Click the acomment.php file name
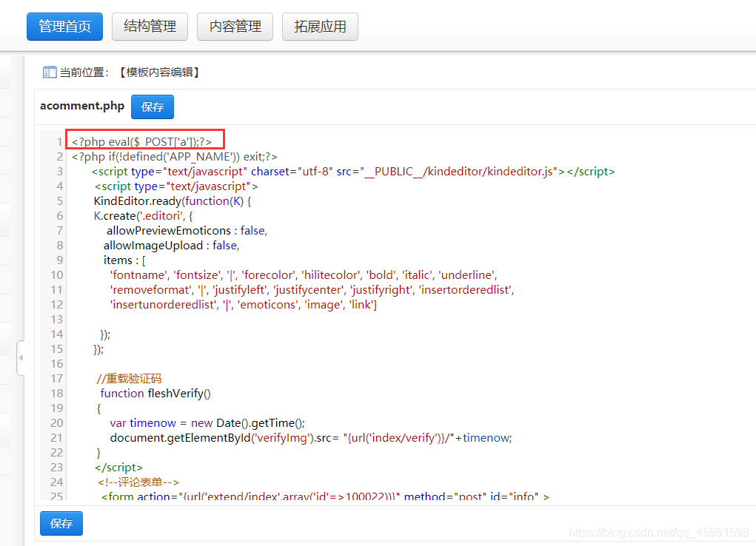The height and width of the screenshot is (546, 756). pos(82,106)
